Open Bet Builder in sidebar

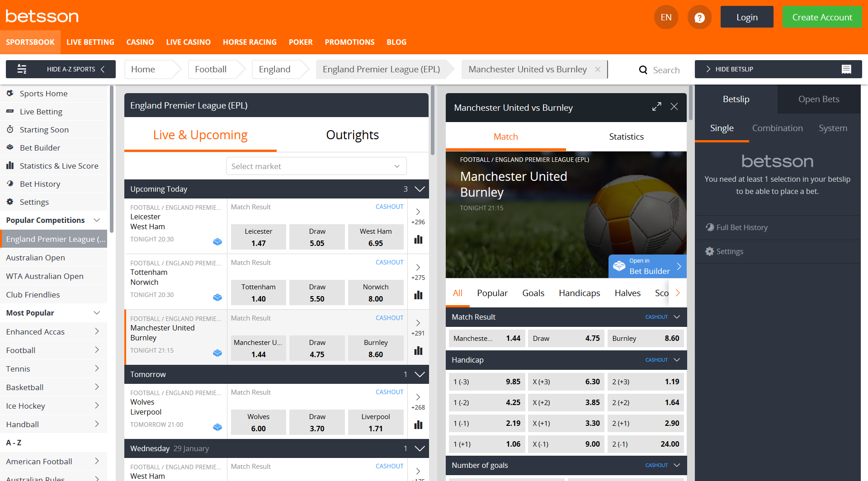(x=54, y=148)
